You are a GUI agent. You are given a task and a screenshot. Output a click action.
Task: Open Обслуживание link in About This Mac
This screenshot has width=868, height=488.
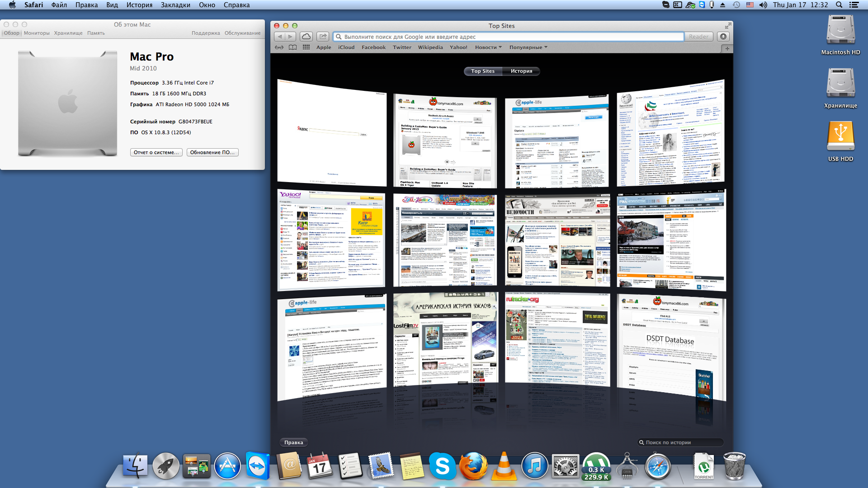[x=243, y=33]
